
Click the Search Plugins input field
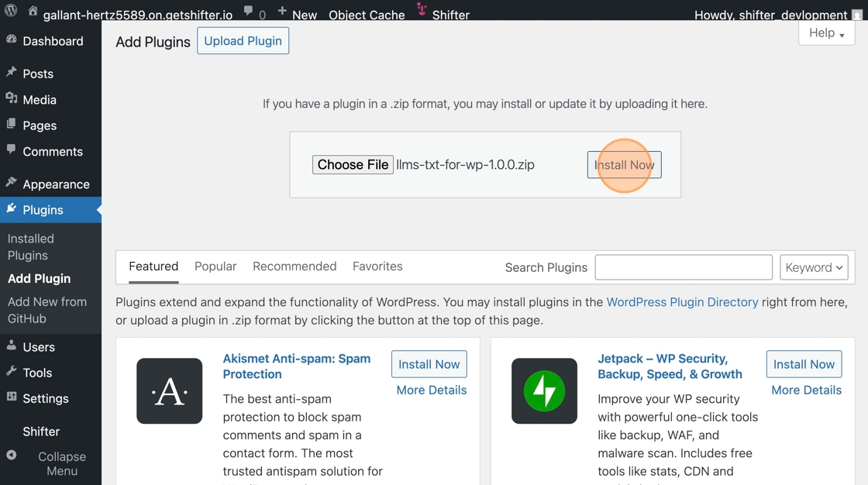click(684, 267)
